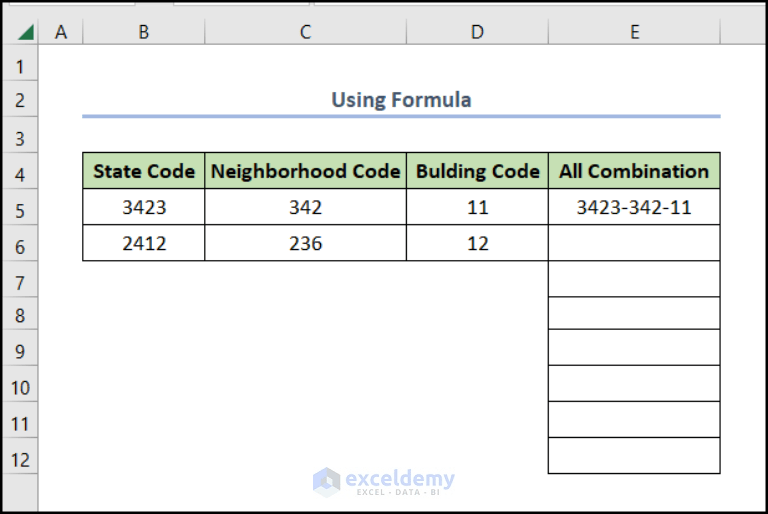This screenshot has width=768, height=514.
Task: Select empty cell E10 in All Combination
Action: 634,383
